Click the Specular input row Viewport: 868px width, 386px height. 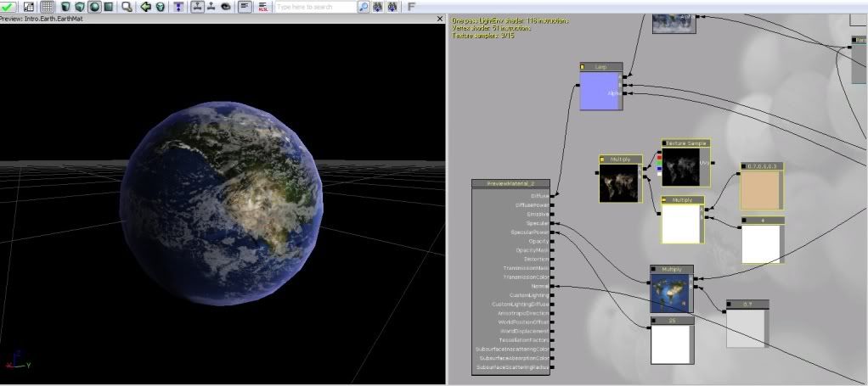pos(539,223)
